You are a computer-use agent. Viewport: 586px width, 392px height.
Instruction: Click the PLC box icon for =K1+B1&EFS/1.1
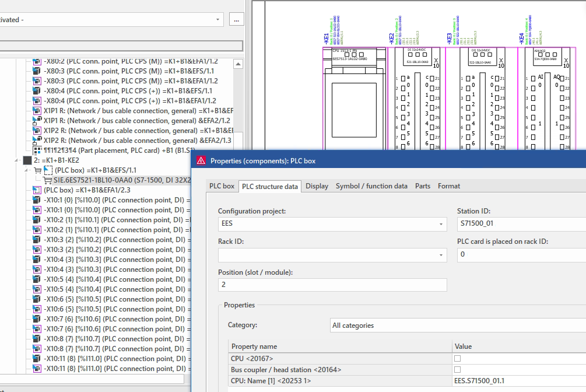tap(48, 170)
